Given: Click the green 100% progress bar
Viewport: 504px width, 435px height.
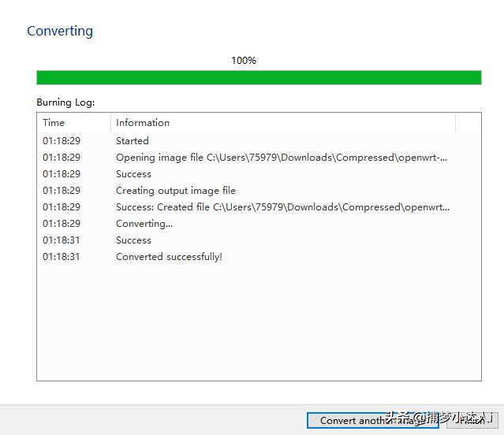Looking at the screenshot, I should click(259, 78).
